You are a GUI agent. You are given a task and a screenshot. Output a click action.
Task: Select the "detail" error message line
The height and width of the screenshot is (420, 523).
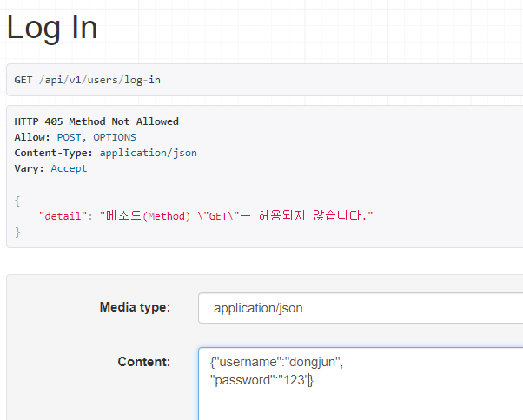pos(206,216)
